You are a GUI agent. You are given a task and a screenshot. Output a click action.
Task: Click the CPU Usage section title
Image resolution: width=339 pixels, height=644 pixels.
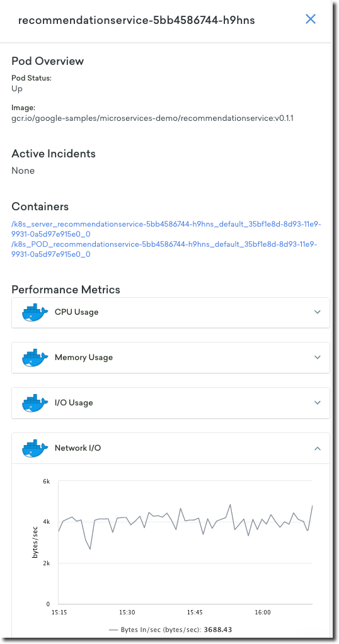click(x=76, y=312)
